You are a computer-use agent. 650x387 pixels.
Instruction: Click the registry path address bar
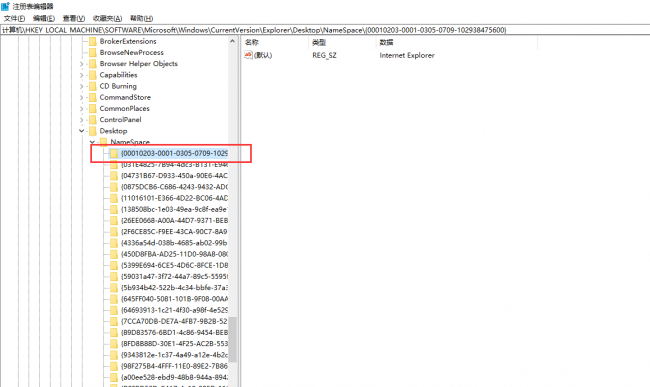[325, 30]
